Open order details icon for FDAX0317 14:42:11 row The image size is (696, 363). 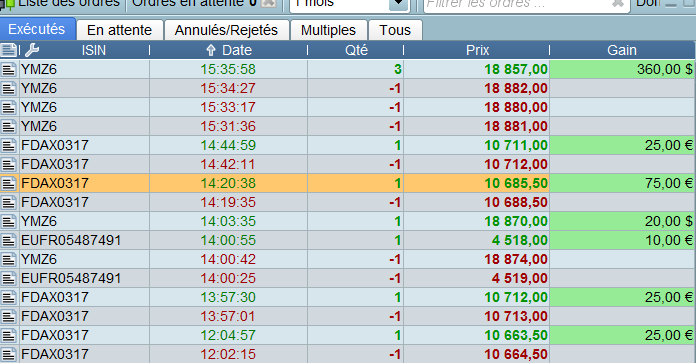tap(9, 164)
